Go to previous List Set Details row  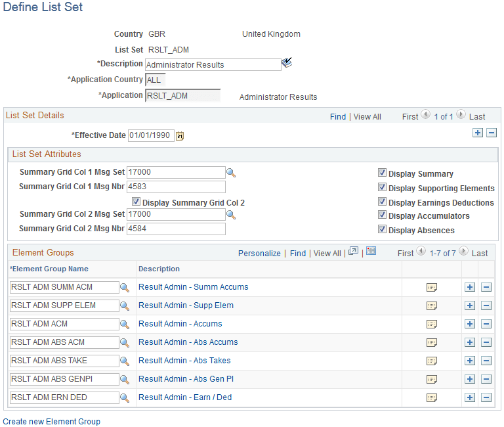[x=425, y=114]
